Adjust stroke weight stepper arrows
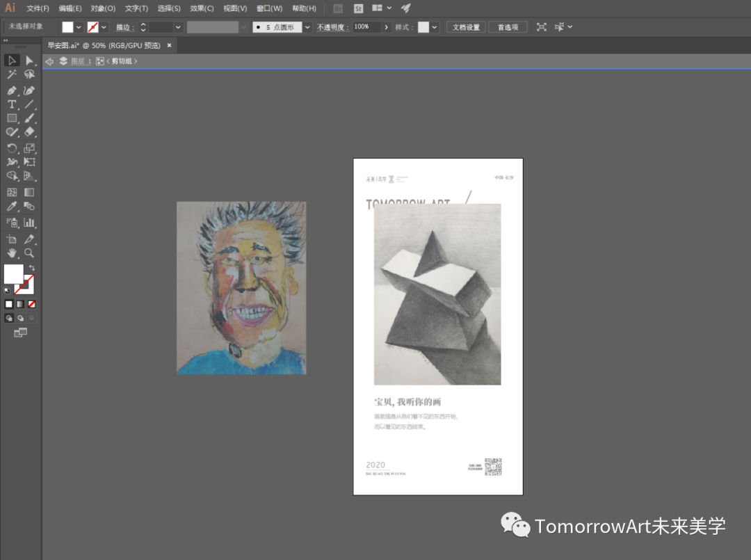Image resolution: width=751 pixels, height=560 pixels. pos(143,27)
